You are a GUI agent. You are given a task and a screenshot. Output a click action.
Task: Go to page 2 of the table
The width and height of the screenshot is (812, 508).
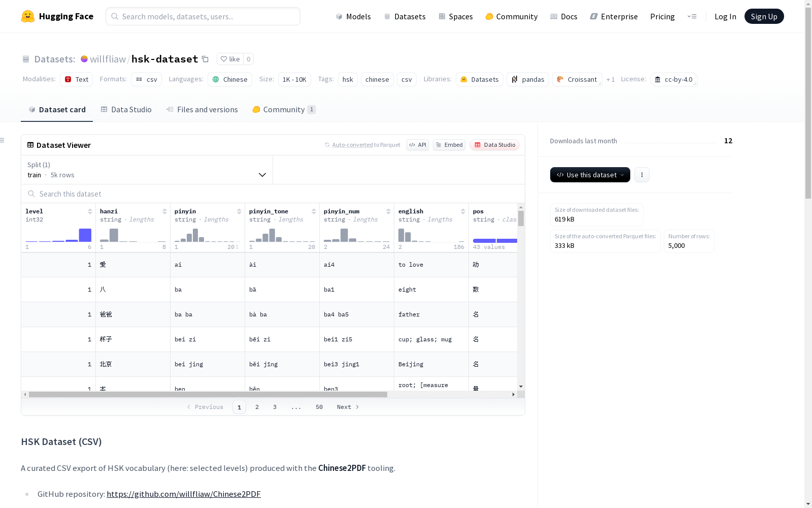click(257, 407)
